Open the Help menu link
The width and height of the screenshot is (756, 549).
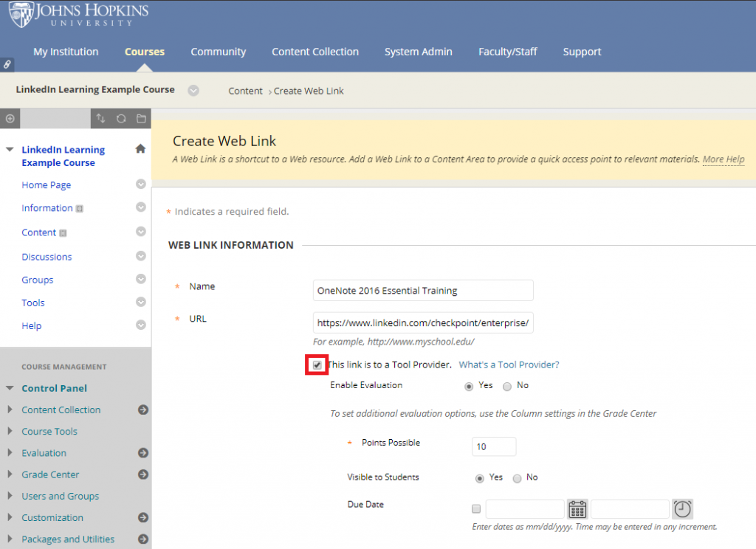click(x=31, y=326)
